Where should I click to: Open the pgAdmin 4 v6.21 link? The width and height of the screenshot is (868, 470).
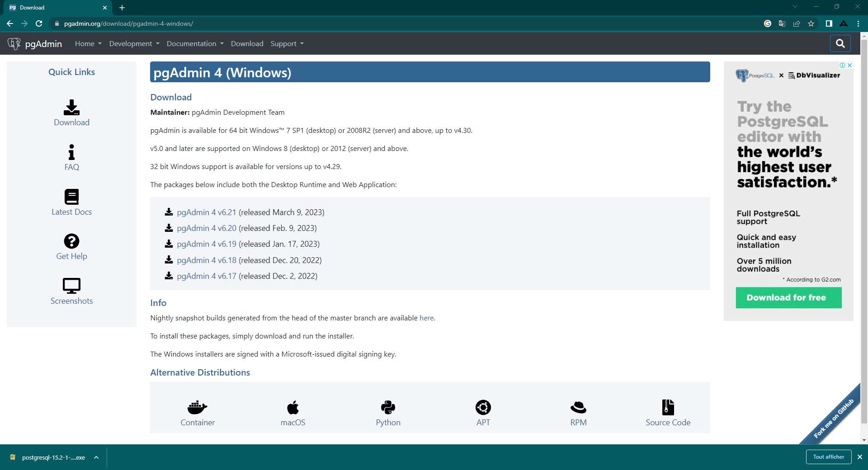pyautogui.click(x=207, y=212)
